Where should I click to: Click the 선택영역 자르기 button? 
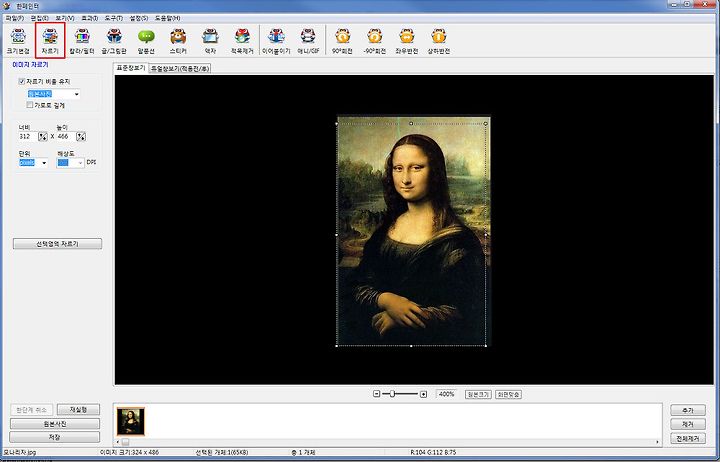click(x=57, y=244)
